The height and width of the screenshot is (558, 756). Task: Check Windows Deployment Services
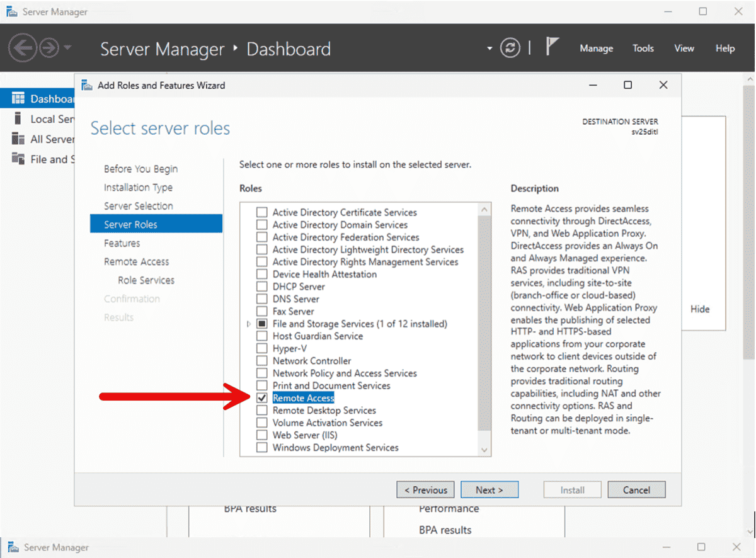tap(262, 447)
